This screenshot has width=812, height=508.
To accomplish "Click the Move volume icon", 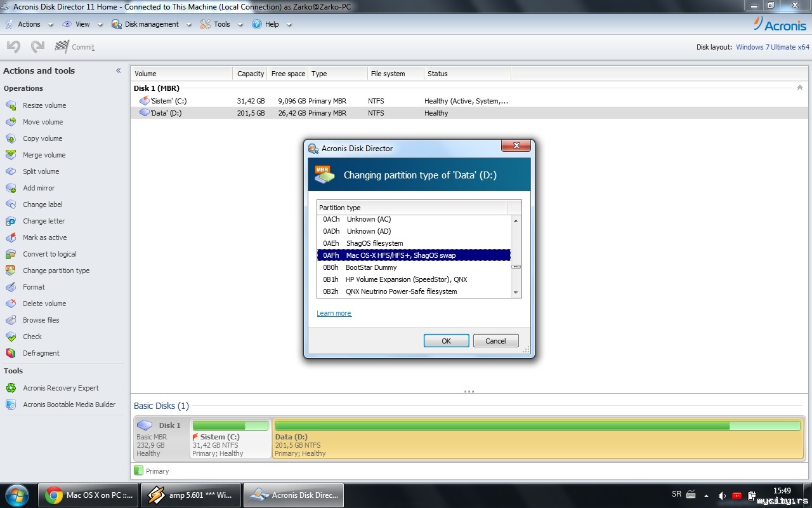I will 11,122.
